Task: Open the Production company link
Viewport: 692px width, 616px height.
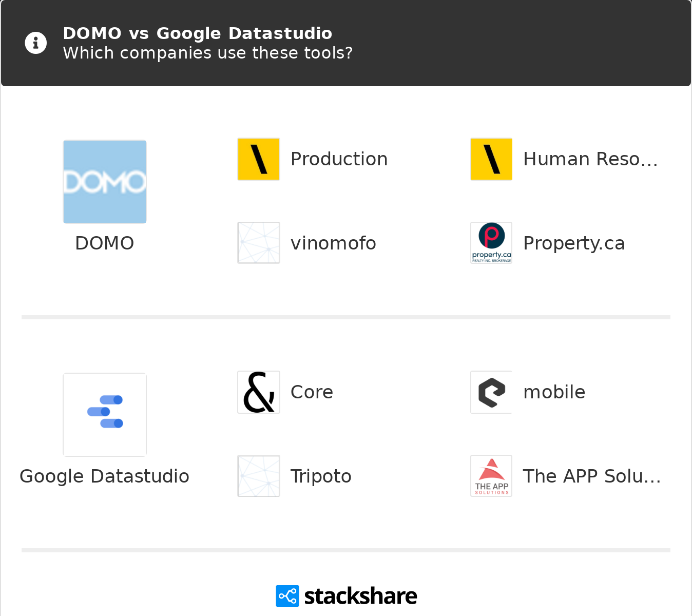Action: click(x=339, y=159)
